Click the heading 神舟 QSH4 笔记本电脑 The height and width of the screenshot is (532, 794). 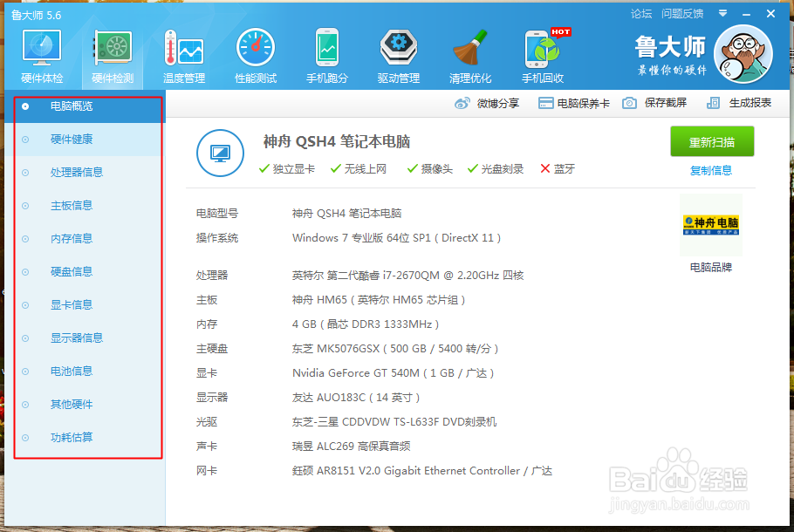337,142
